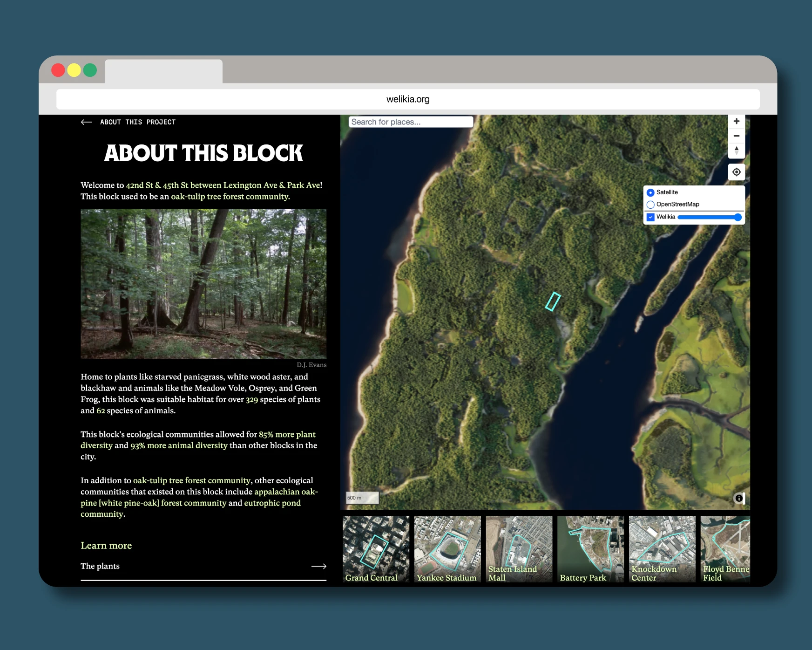Uncheck the Welikia layer checkbox
Screen dimensions: 812x650
(650, 217)
